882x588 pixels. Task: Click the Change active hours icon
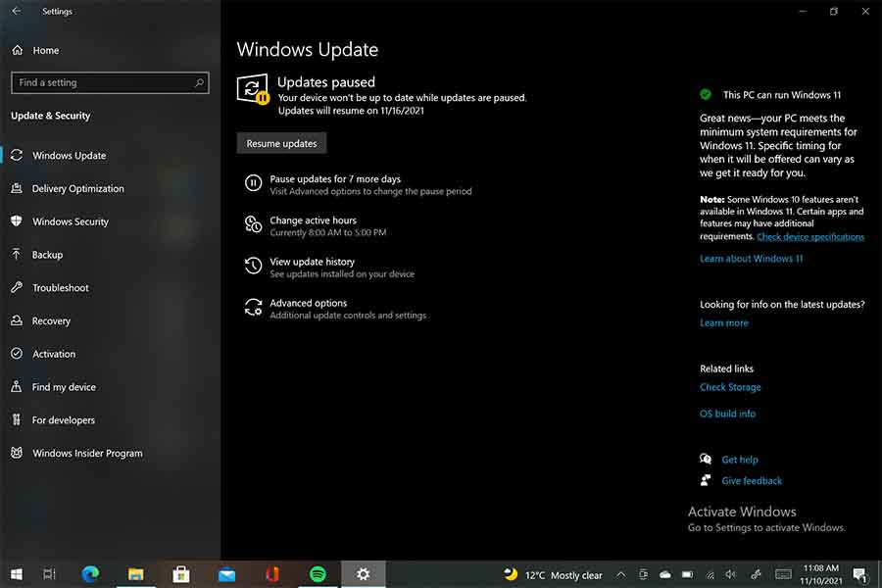coord(253,224)
